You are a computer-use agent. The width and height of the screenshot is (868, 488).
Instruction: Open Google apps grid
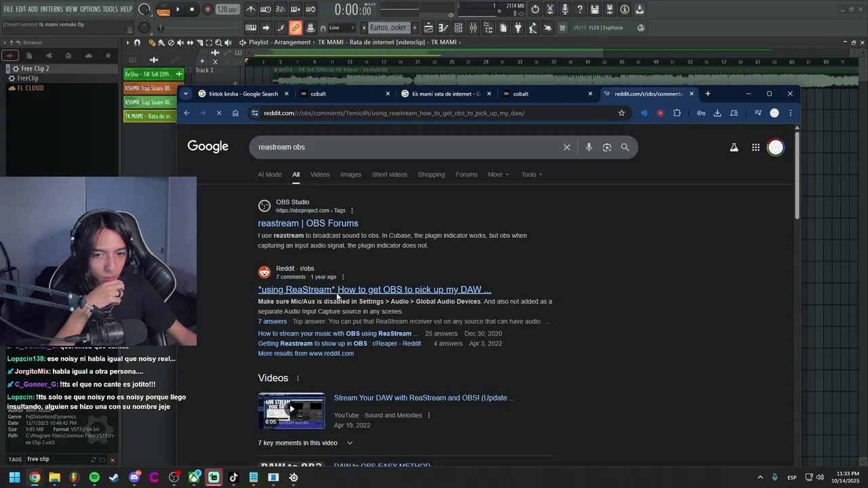(x=755, y=147)
